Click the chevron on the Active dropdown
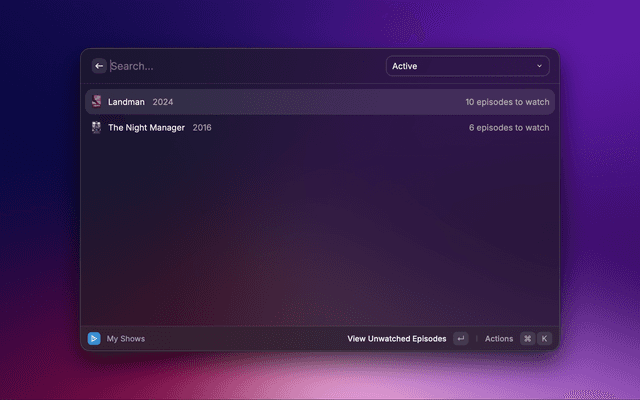This screenshot has height=400, width=640. tap(539, 66)
